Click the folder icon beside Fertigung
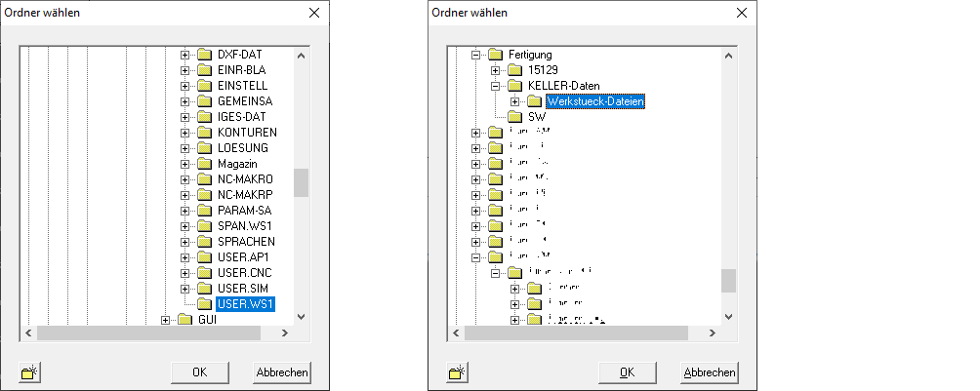The height and width of the screenshot is (391, 980). pos(495,55)
